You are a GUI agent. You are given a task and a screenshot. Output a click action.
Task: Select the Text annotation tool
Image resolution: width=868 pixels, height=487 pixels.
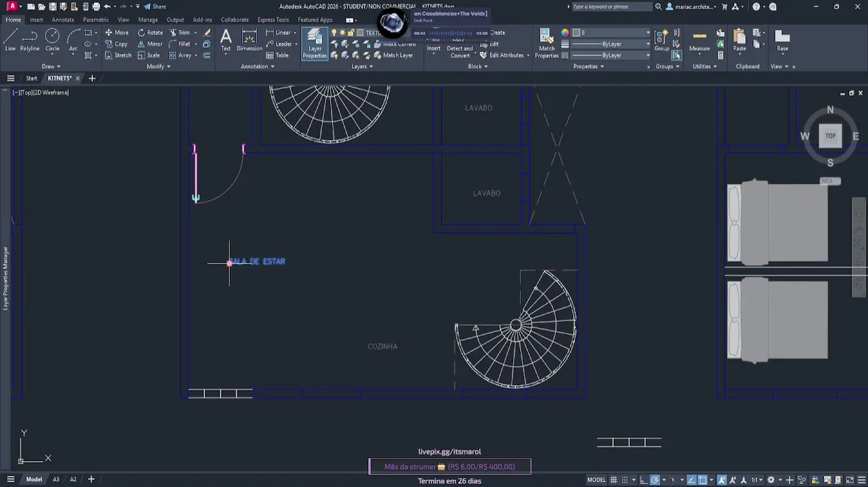tap(226, 40)
